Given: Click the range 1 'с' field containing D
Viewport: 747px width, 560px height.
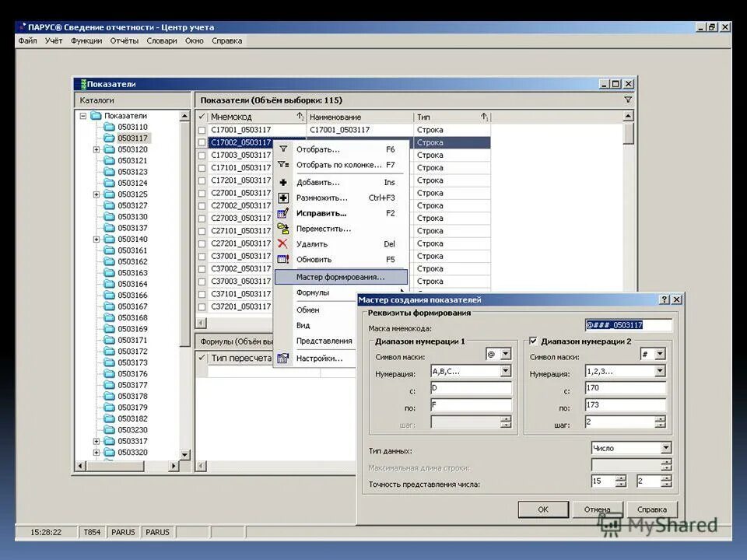Looking at the screenshot, I should coord(471,388).
